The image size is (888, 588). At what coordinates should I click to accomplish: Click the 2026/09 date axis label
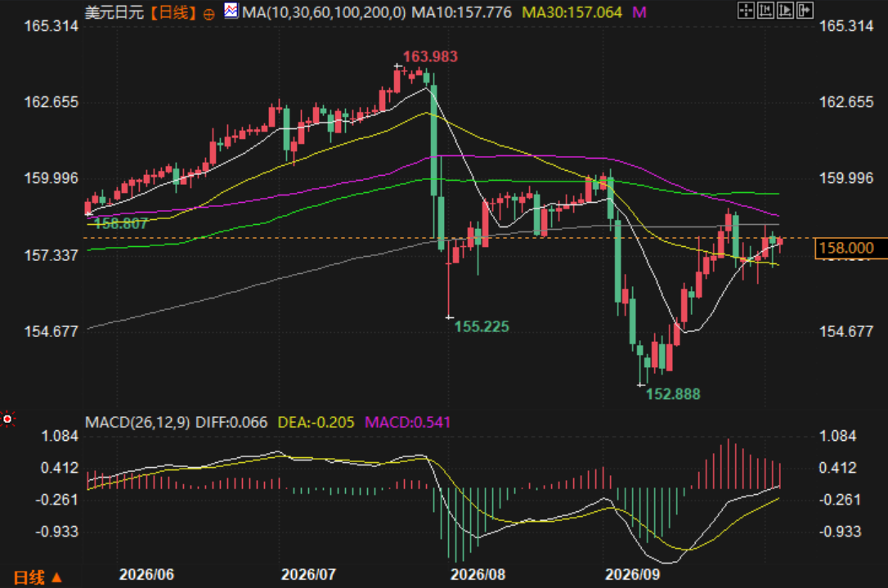[x=633, y=575]
